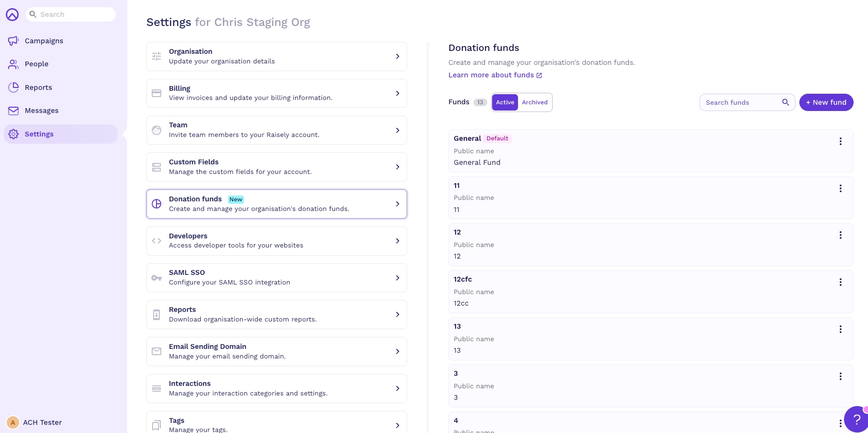Open the help question mark bubble
Viewport: 868px width, 433px height.
856,420
